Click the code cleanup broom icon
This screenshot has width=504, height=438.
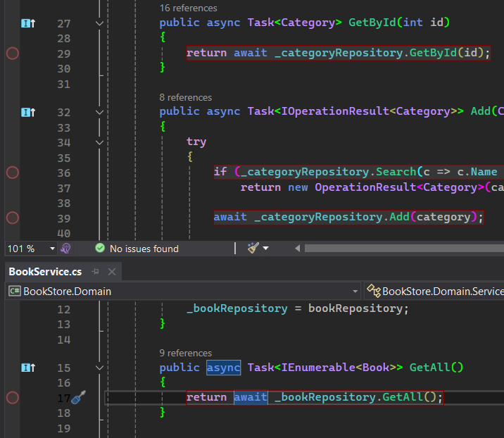(x=253, y=248)
